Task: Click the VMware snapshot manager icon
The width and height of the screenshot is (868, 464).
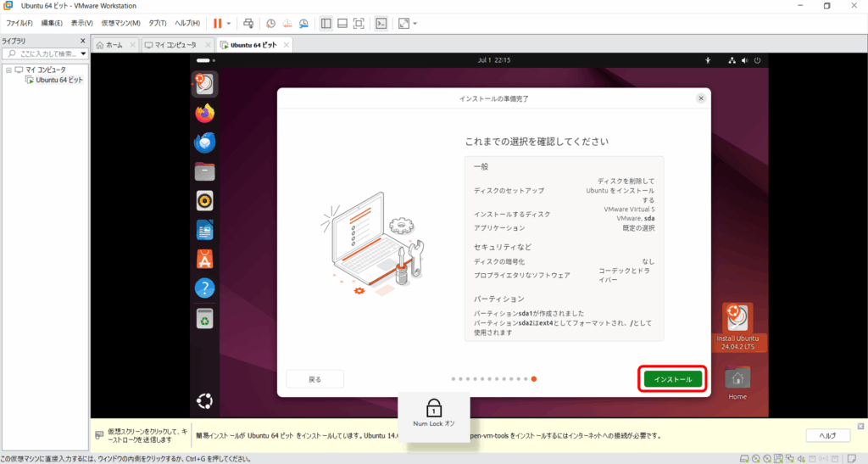Action: pyautogui.click(x=303, y=23)
